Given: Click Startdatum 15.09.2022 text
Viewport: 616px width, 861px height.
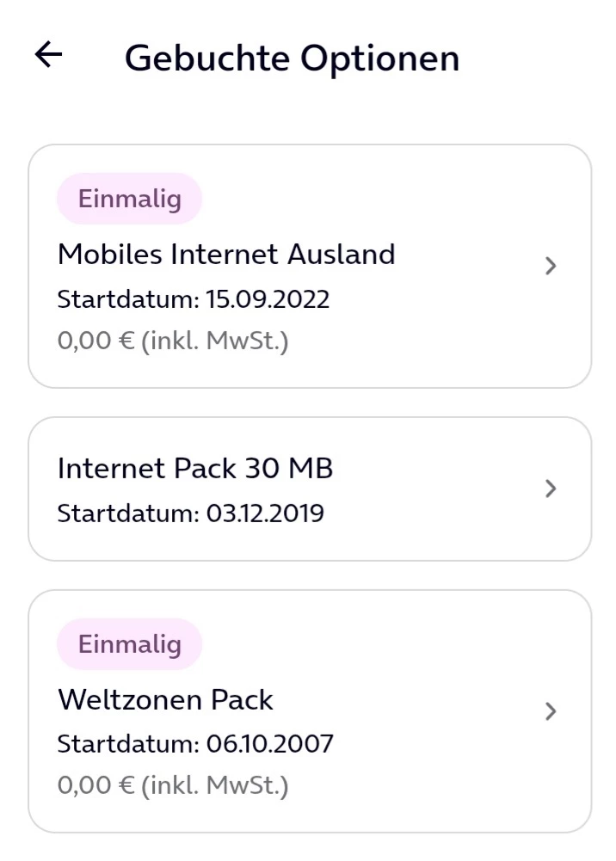Looking at the screenshot, I should (x=194, y=299).
